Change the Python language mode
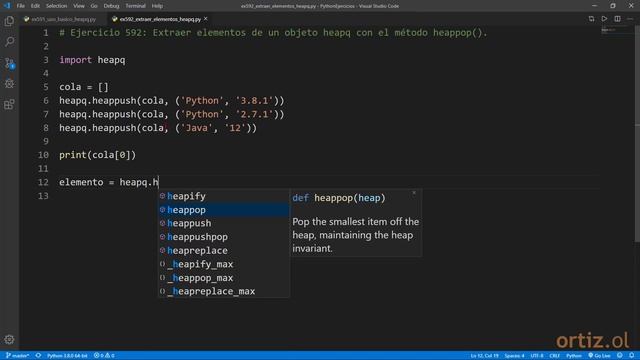 [x=573, y=356]
